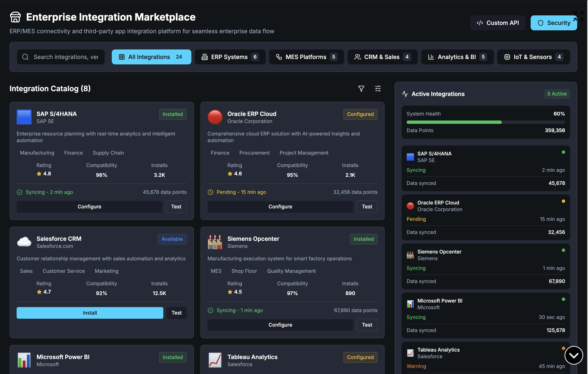Screen dimensions: 588x374
Task: Click the yellow status dot on Oracle ERP Cloud active card
Action: 563,201
